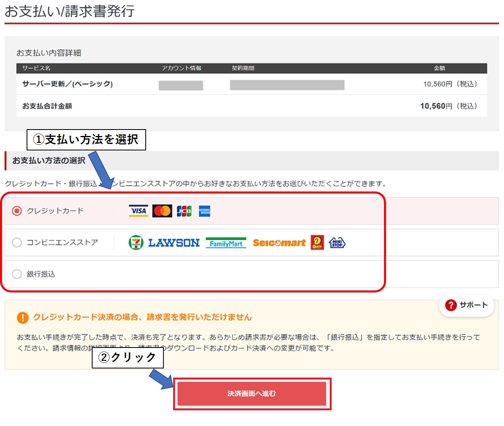Open the サポート panel
Image resolution: width=504 pixels, height=426 pixels.
click(466, 306)
